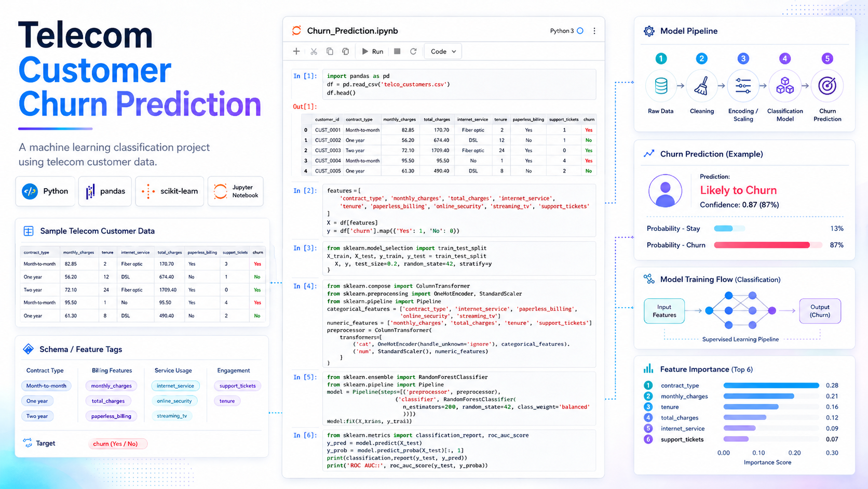Click the monthly_charges importance bar

(759, 396)
